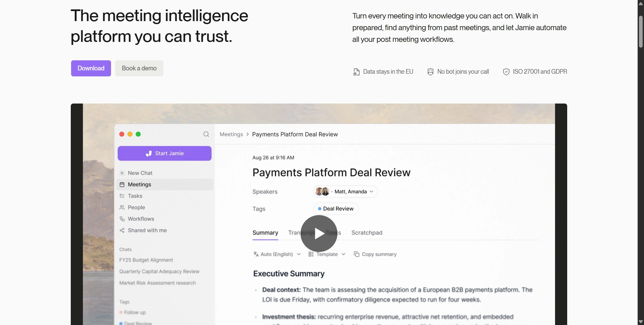Click the Shared with me share icon
Image resolution: width=644 pixels, height=325 pixels.
tap(122, 231)
